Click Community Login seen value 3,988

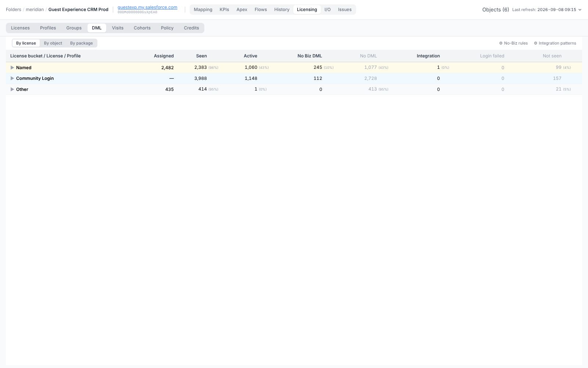200,78
